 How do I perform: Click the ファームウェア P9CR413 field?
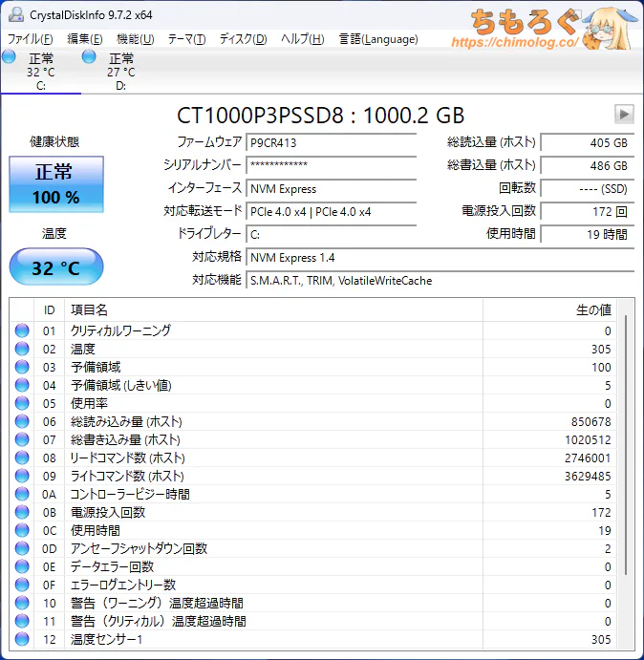pyautogui.click(x=331, y=142)
